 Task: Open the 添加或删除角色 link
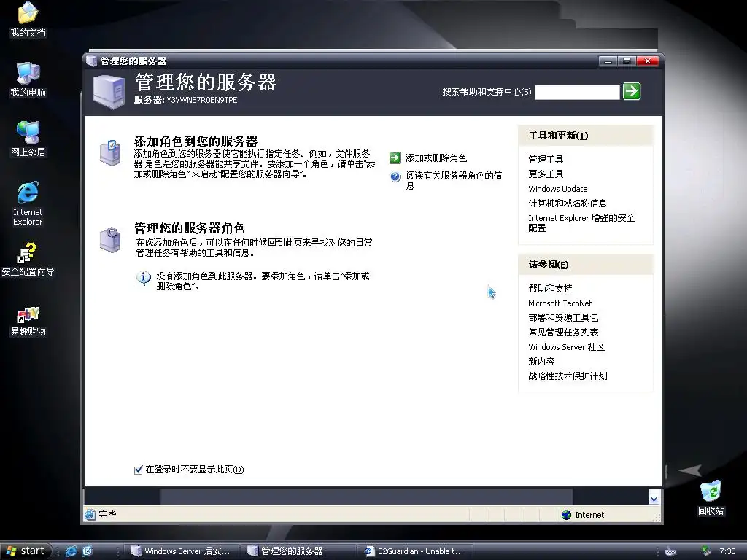436,157
